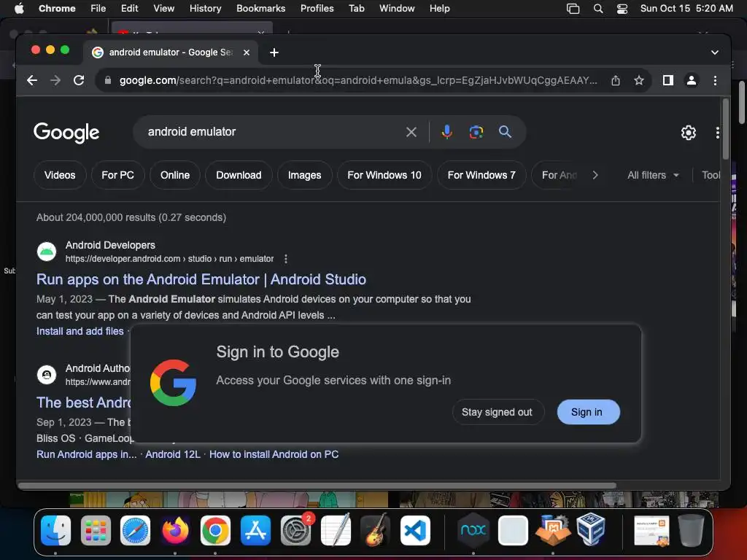Select the Download filter chip

[239, 175]
